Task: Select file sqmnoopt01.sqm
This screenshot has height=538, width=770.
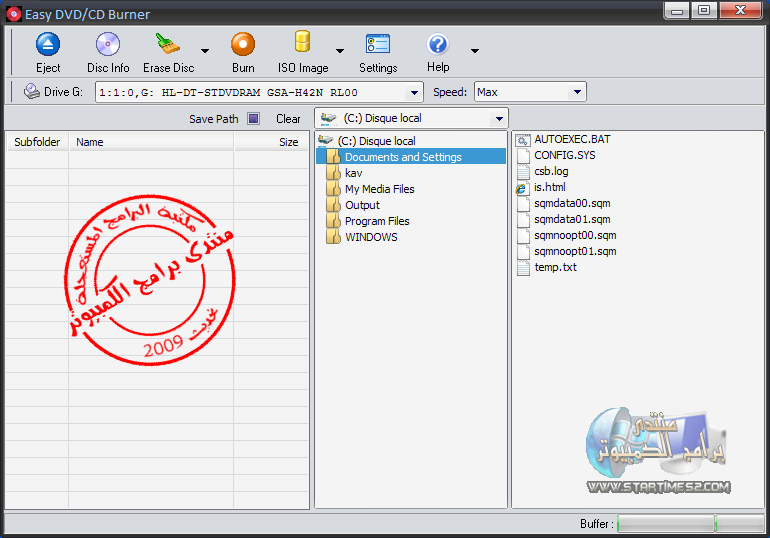Action: (x=575, y=251)
